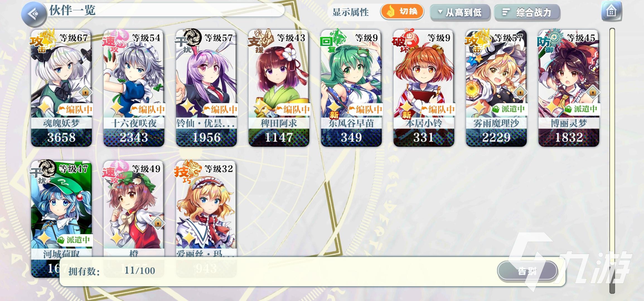Open 稗田阿求 support character card
Screen dimensions: 644x301
pyautogui.click(x=279, y=88)
